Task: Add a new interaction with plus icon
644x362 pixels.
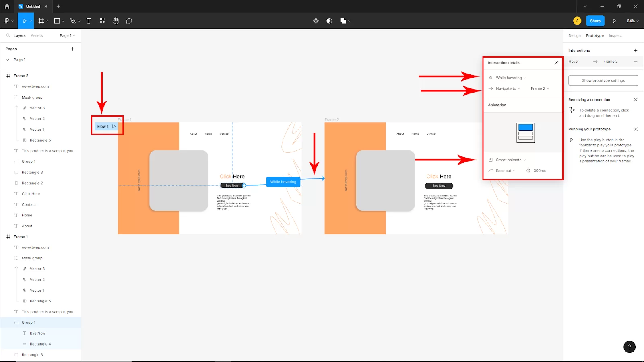Action: [636, 51]
